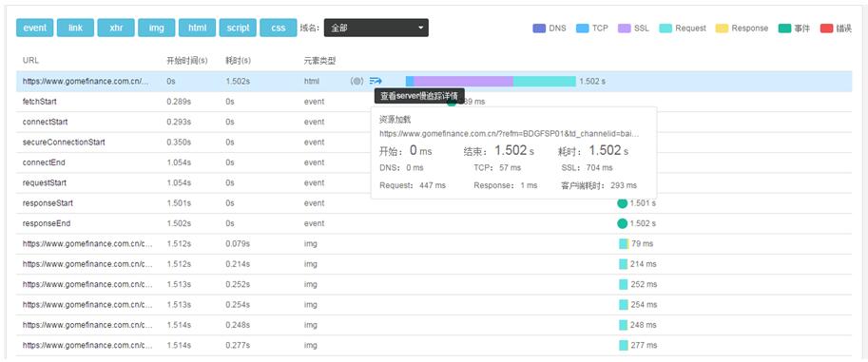
Task: Select the responseStart row label
Action: [48, 203]
